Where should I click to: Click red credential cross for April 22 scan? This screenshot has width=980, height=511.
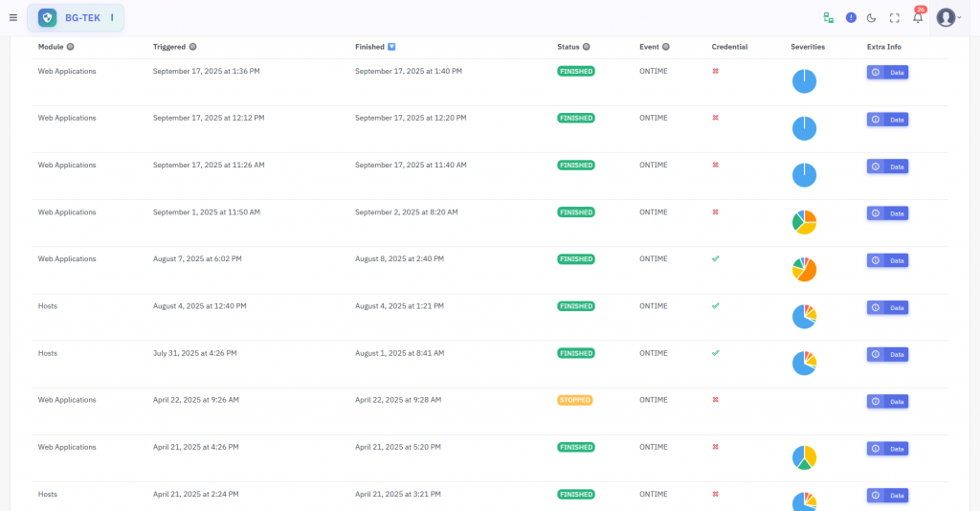point(715,400)
